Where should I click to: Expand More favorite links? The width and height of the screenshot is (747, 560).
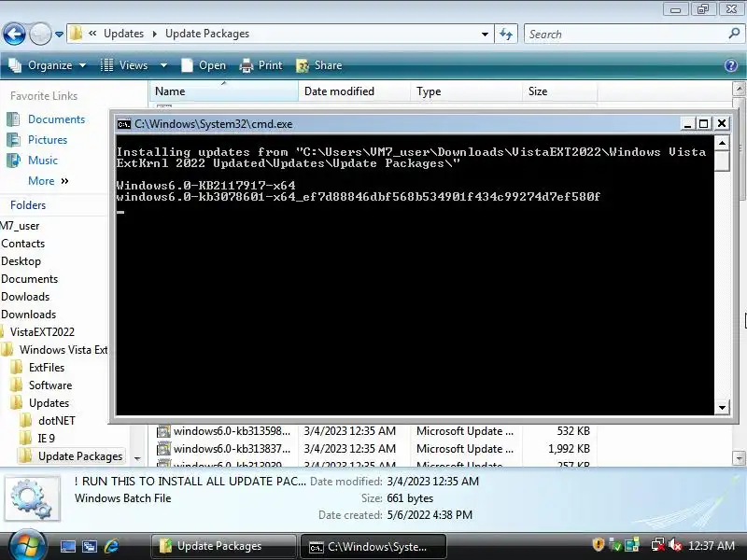pos(49,181)
